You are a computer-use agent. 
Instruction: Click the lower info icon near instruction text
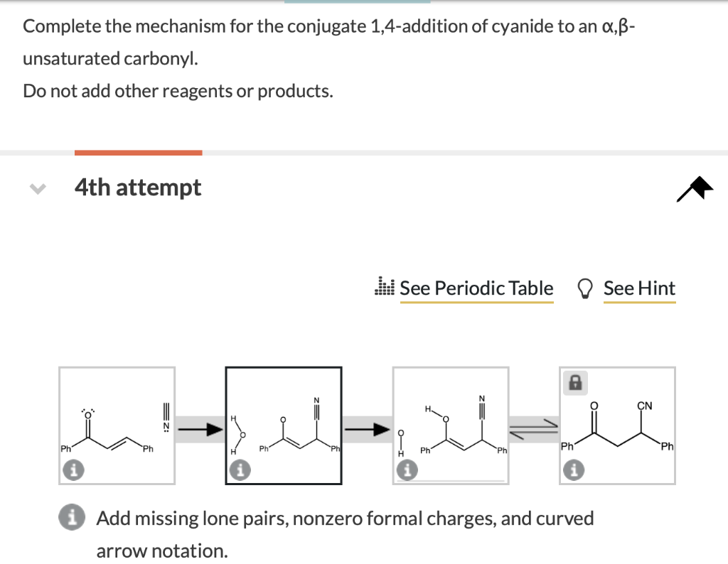click(x=71, y=518)
